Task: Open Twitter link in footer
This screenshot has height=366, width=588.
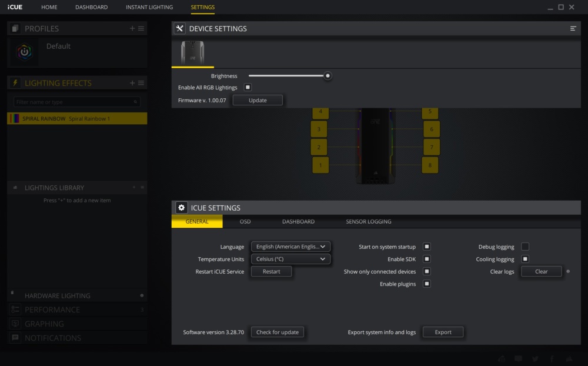Action: click(x=535, y=359)
